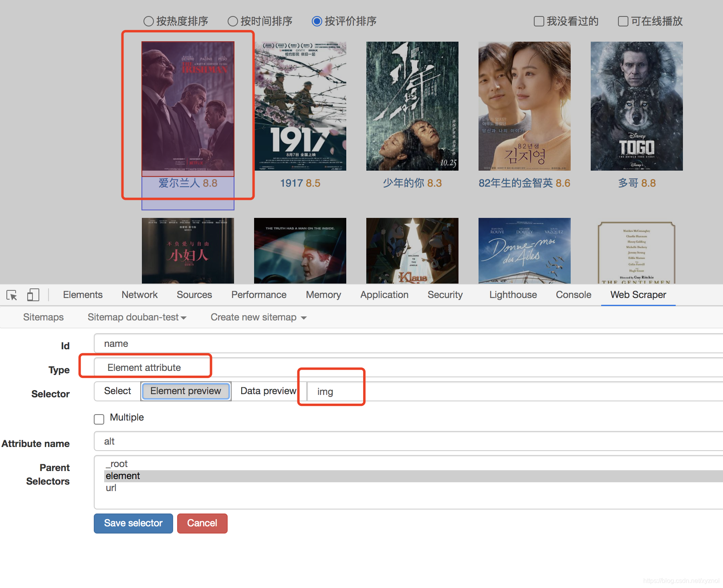Switch to the Network tab
The image size is (723, 588).
pos(139,295)
